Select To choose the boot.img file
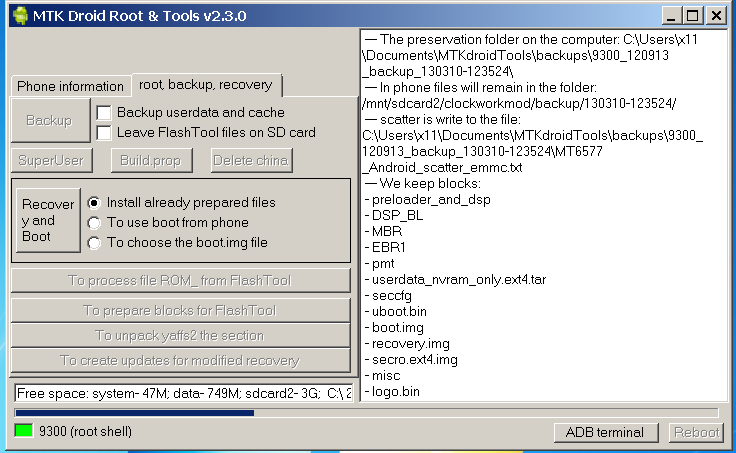 [94, 243]
